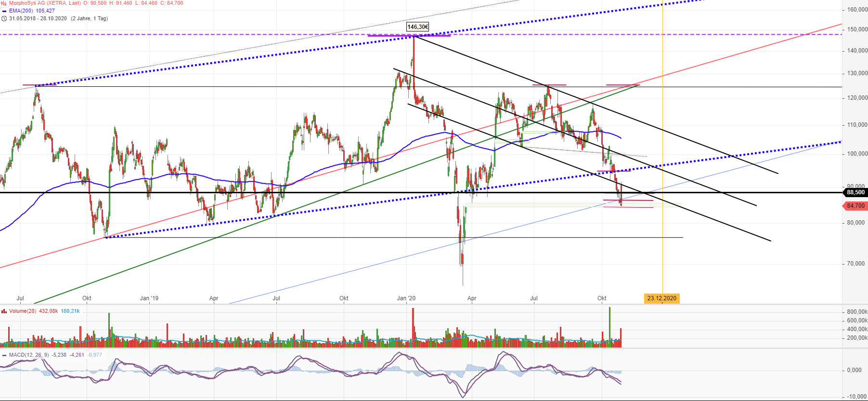Screen dimensions: 868x401
Task: Click the black 88,500 price tag
Action: click(855, 192)
